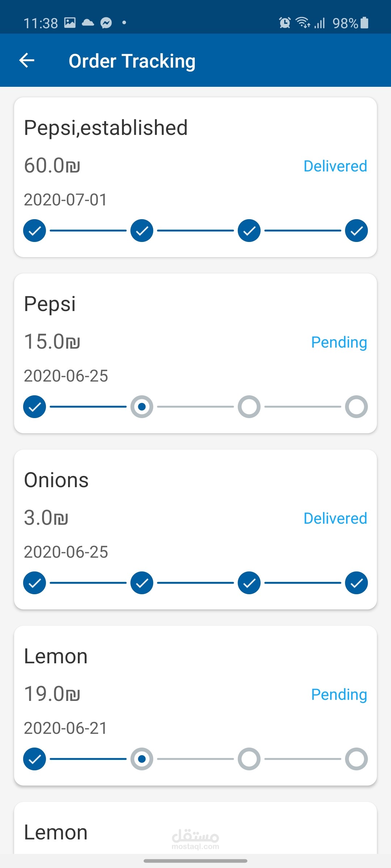Tap the Wi-Fi signal icon
Viewport: 391px width, 868px height.
(x=303, y=23)
